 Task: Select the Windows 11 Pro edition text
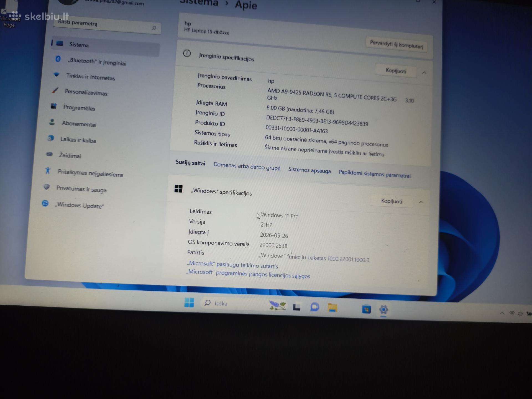(x=280, y=215)
